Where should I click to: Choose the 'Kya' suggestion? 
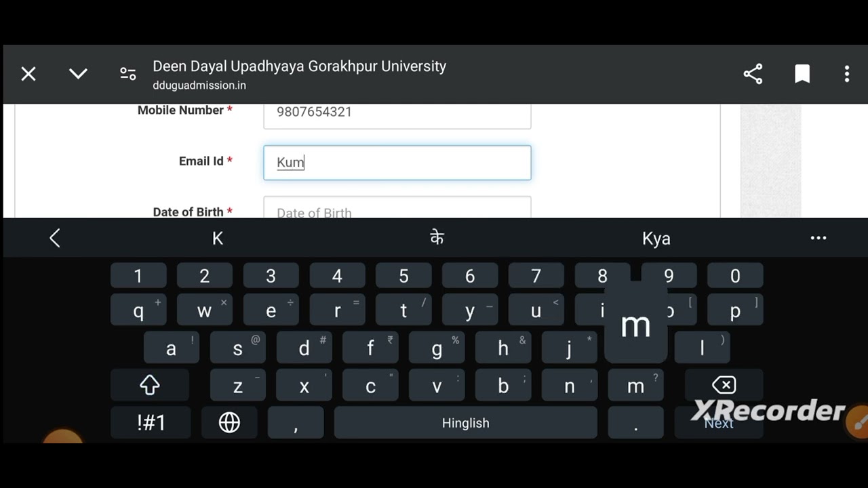656,239
